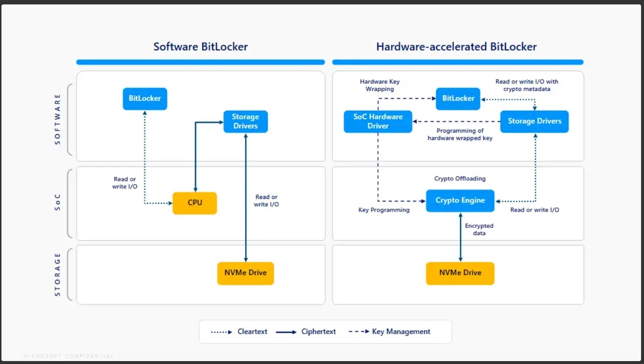Image resolution: width=644 pixels, height=364 pixels.
Task: Click the Hardware-accelerated BitLocker heading
Action: click(456, 47)
